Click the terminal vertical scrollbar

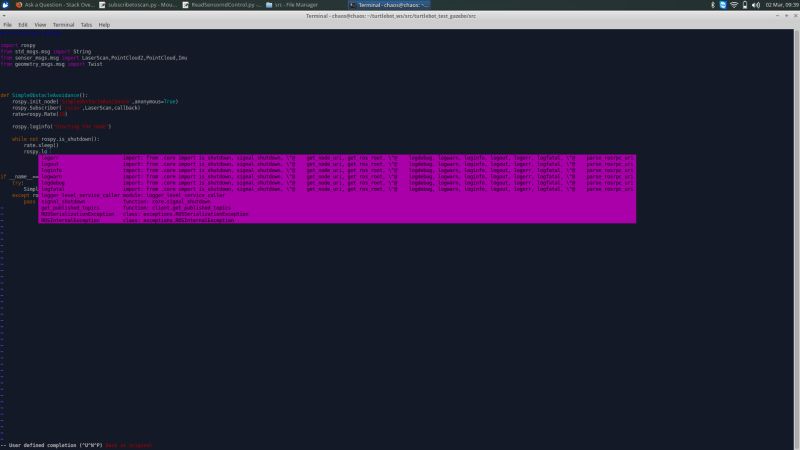tap(796, 239)
